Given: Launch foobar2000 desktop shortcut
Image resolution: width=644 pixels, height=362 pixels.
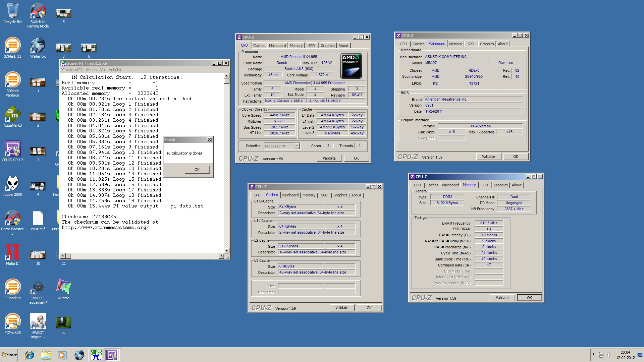Looking at the screenshot, I should pyautogui.click(x=12, y=186).
